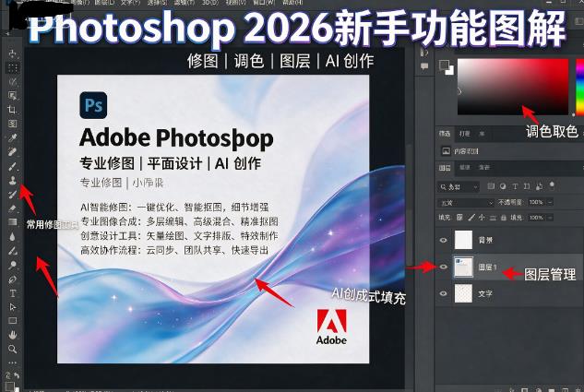Select the Eraser tool
Screen dimensions: 584x392
pyautogui.click(x=13, y=208)
